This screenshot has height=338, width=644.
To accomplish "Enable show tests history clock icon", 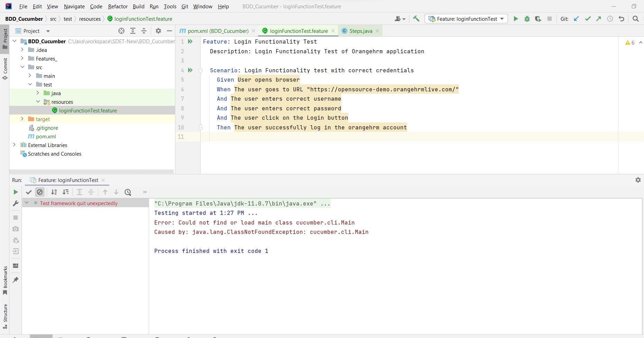I will point(128,192).
